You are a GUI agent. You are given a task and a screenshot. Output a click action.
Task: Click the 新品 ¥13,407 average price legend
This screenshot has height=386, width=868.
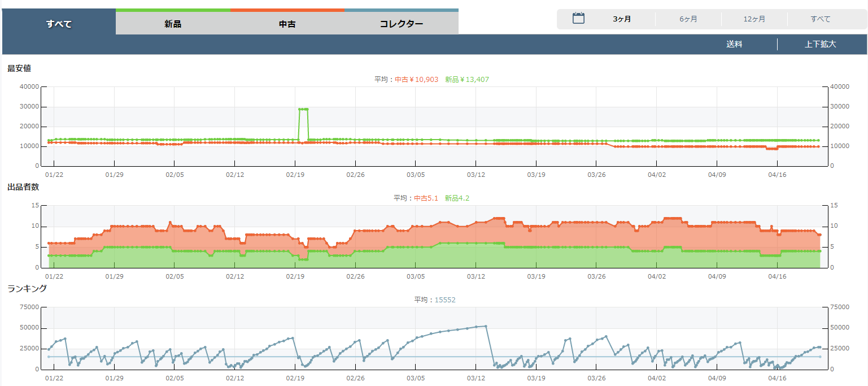coord(466,80)
